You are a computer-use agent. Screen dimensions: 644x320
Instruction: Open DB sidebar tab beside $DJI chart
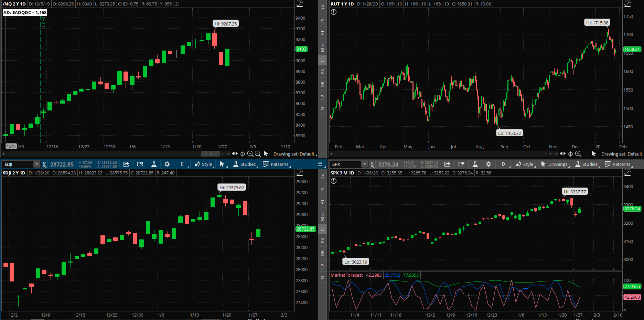322,253
